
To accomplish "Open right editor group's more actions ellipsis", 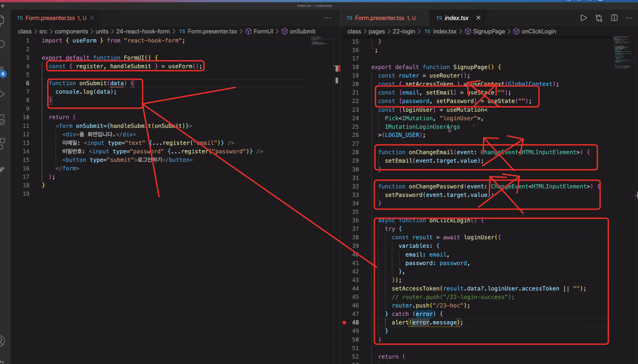I will [x=629, y=18].
